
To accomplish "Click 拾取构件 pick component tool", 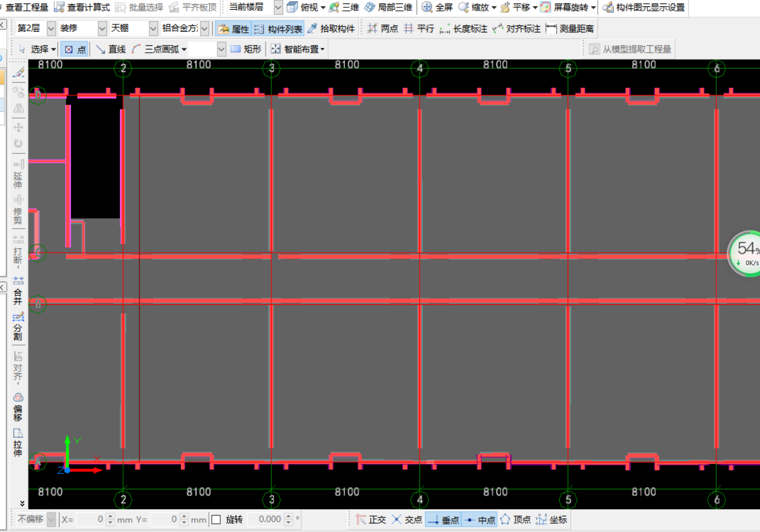I will (331, 29).
